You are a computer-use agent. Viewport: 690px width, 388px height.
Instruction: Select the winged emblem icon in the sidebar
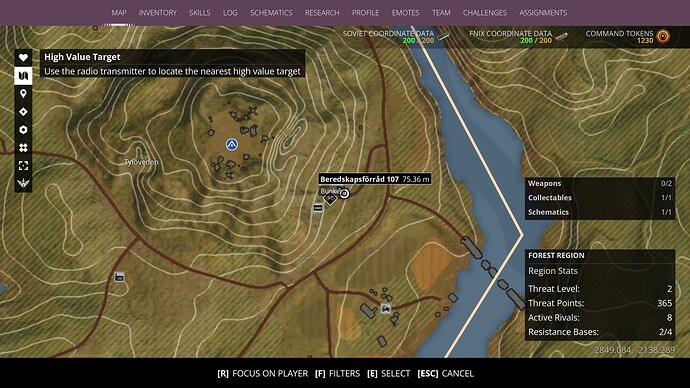(x=23, y=183)
